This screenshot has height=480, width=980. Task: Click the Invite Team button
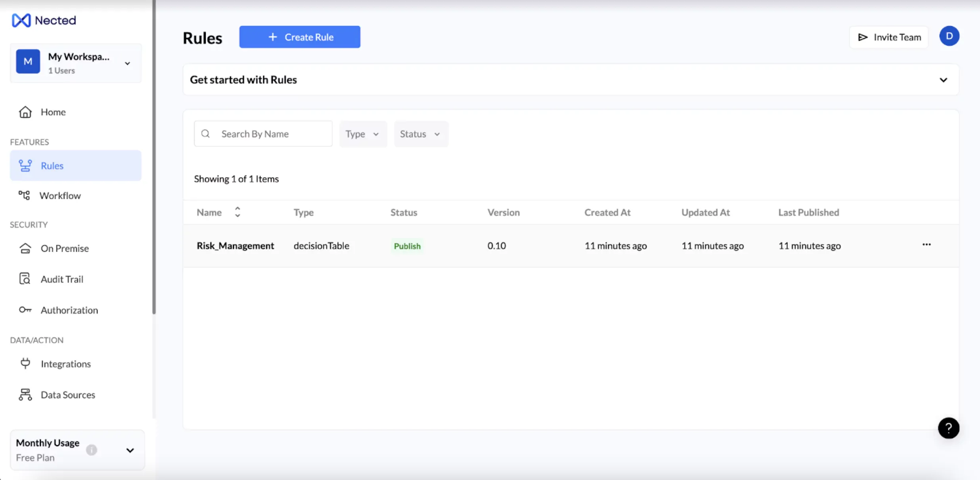888,37
